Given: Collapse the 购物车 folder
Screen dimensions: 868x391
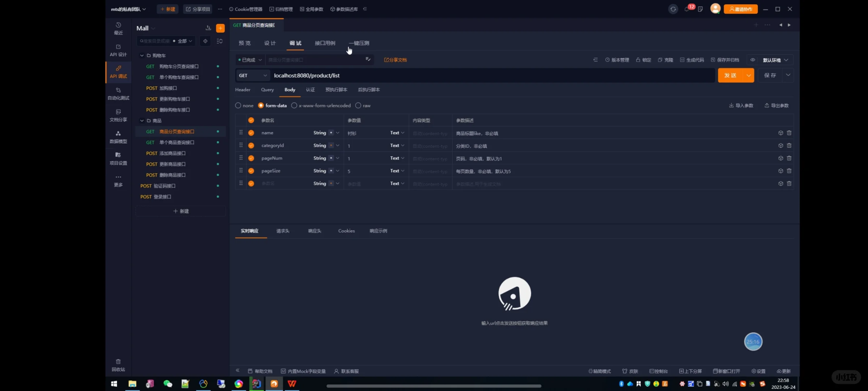Looking at the screenshot, I should pos(142,55).
